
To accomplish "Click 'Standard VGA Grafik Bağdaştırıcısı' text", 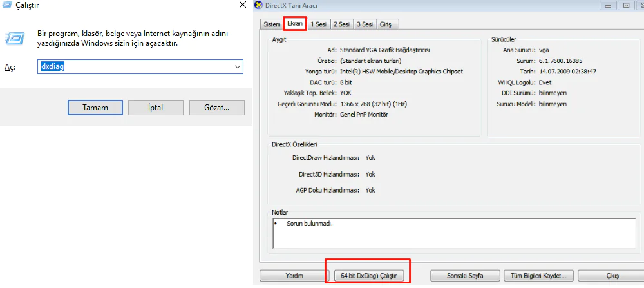I will (x=385, y=50).
